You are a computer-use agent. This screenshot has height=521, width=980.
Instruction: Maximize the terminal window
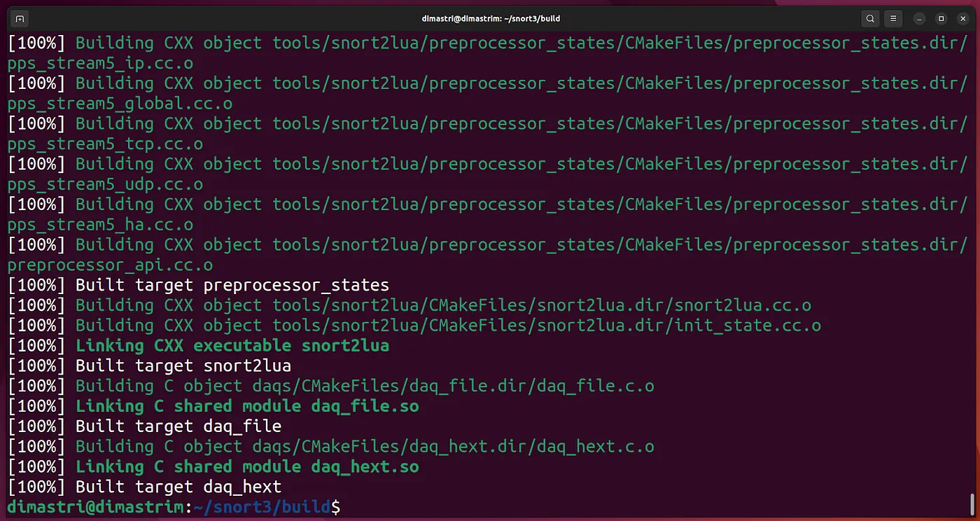point(941,18)
